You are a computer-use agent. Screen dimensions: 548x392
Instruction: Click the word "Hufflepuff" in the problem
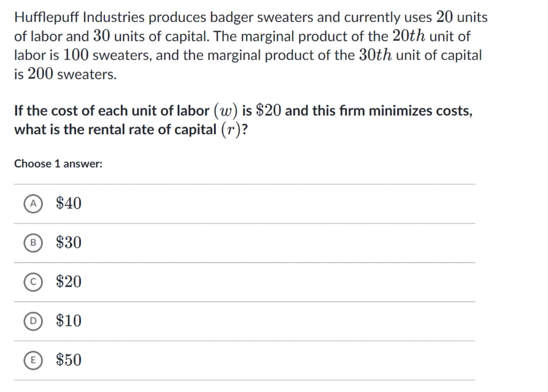[x=47, y=17]
